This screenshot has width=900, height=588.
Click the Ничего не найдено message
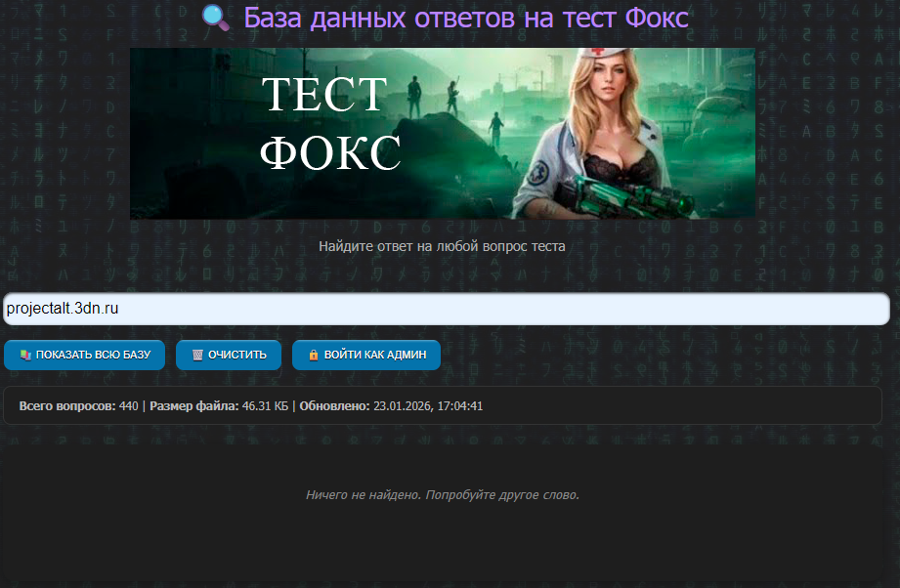[442, 495]
